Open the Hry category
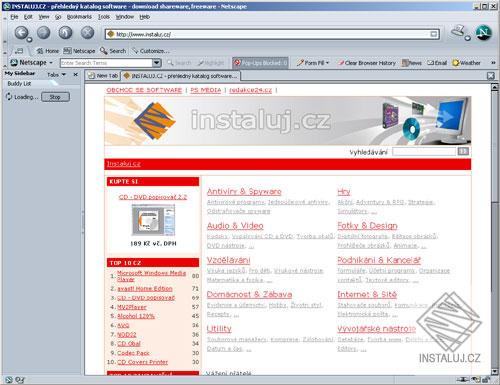This screenshot has width=500, height=385. point(344,191)
